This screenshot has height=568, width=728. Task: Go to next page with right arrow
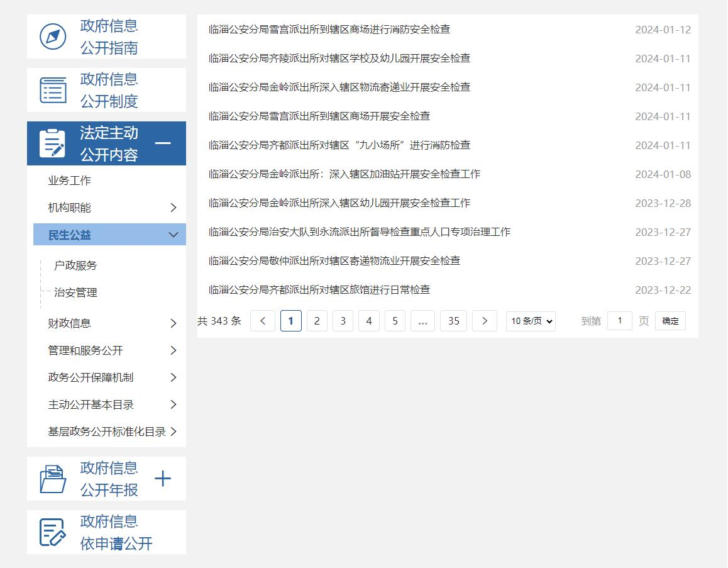point(484,321)
